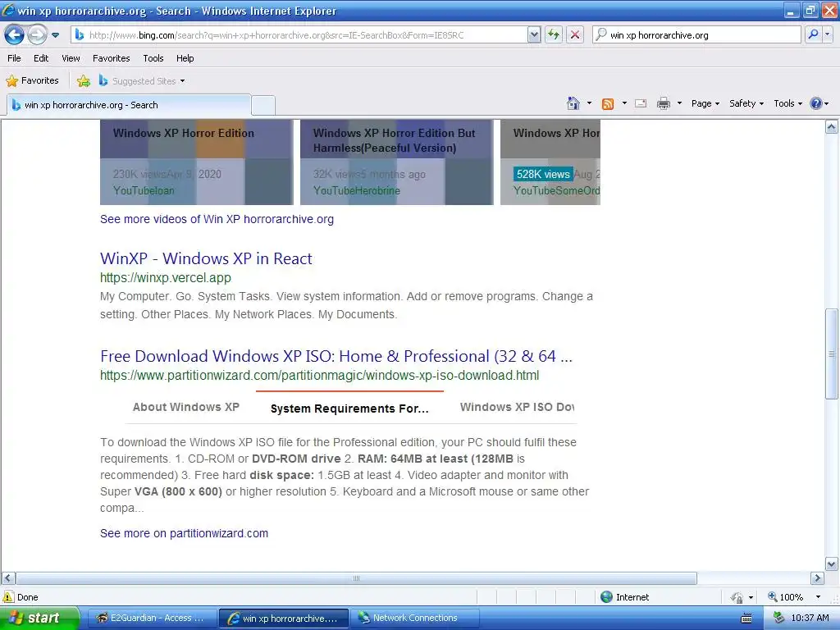The height and width of the screenshot is (630, 840).
Task: Click the horizontal scrollbar thumb
Action: tap(356, 578)
